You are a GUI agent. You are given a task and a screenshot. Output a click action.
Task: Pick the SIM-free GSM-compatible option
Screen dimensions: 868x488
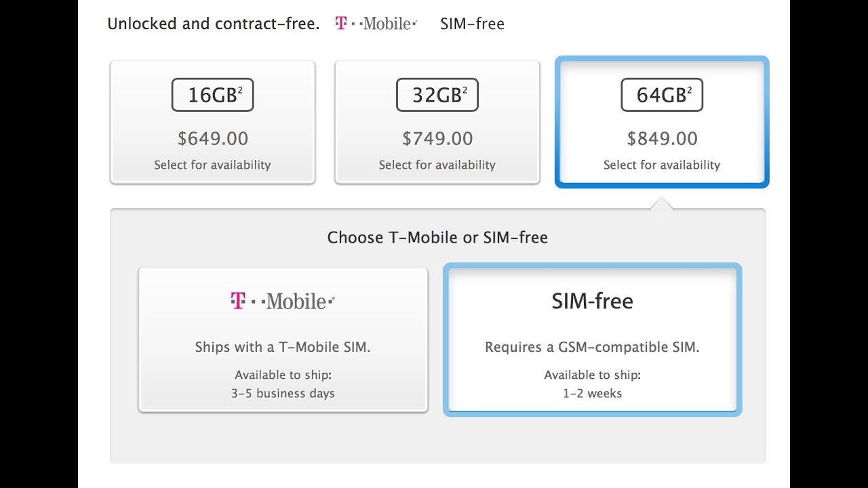point(592,340)
